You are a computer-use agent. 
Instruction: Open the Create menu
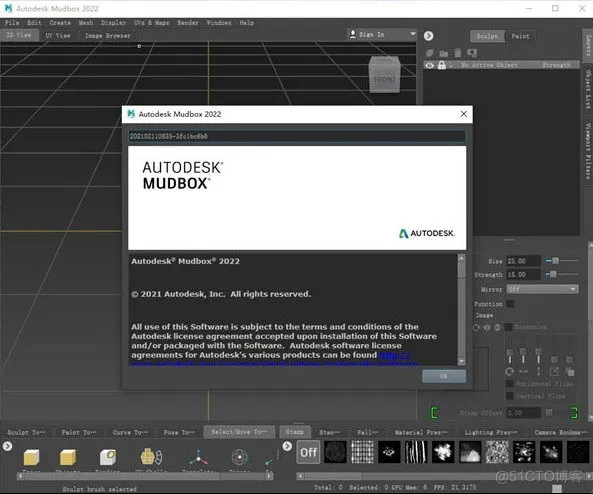tap(60, 23)
